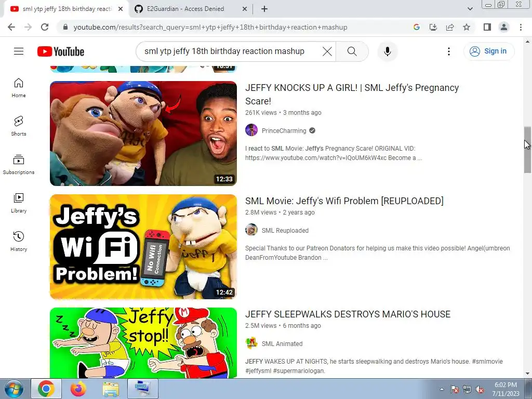The width and height of the screenshot is (532, 399).
Task: Go back using the browser back arrow
Action: [x=11, y=27]
